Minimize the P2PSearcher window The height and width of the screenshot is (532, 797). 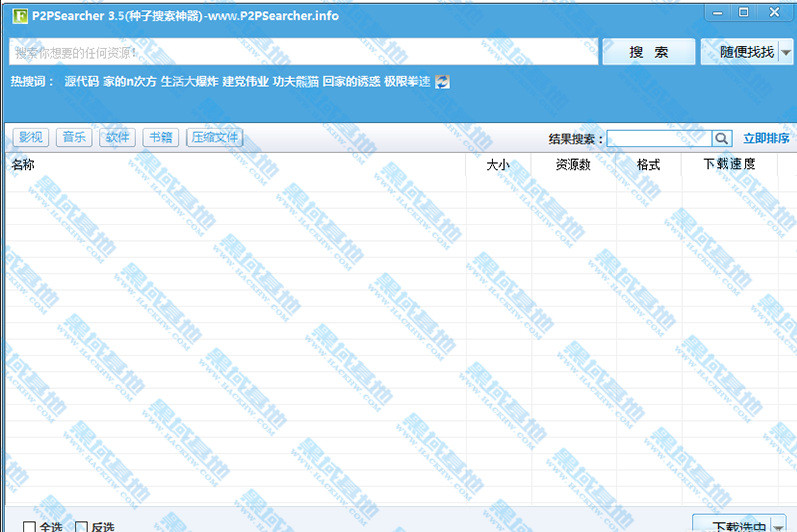[x=718, y=13]
